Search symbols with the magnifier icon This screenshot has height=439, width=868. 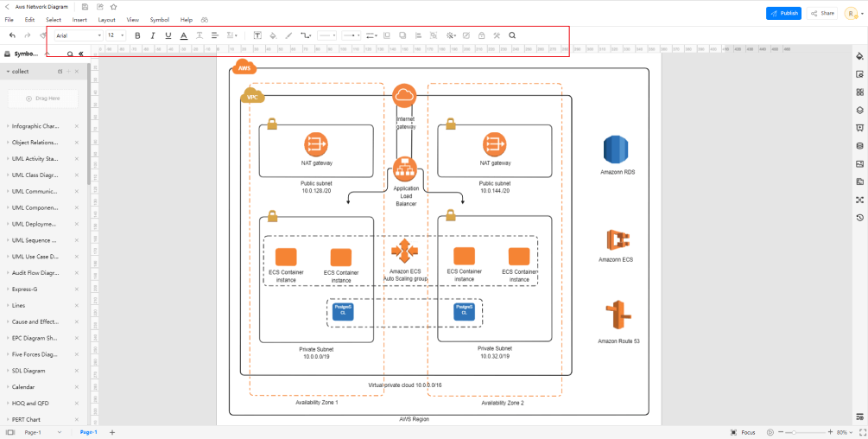click(70, 54)
